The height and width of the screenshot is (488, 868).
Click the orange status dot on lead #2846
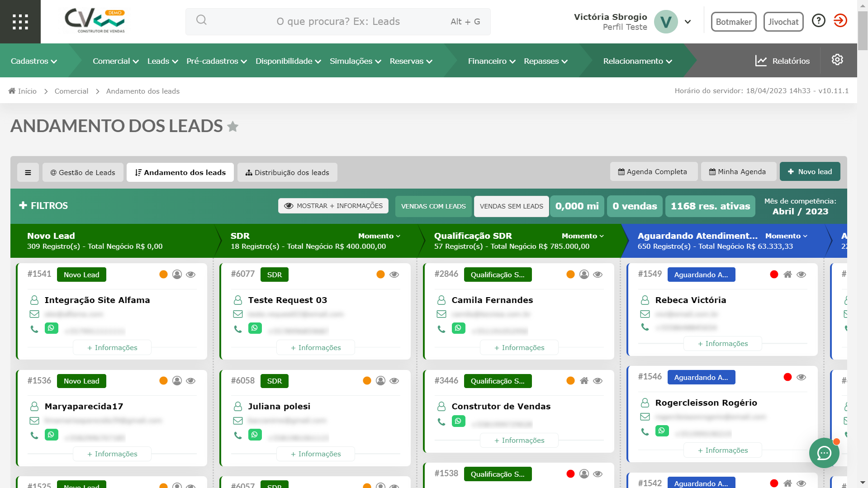pyautogui.click(x=570, y=275)
